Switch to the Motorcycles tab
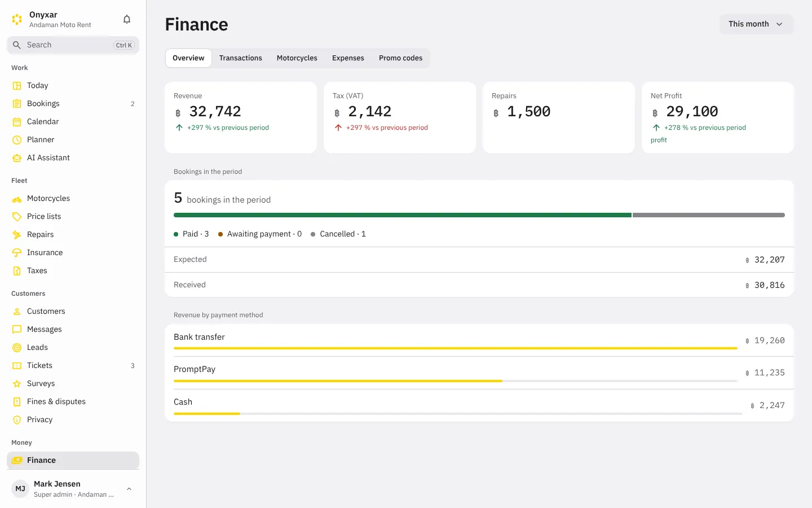This screenshot has height=508, width=812. coord(297,58)
